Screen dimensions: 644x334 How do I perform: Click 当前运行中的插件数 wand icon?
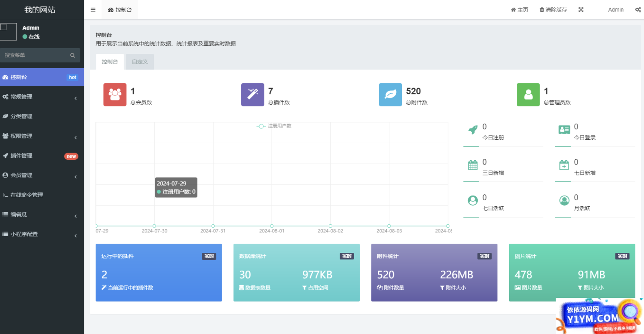coord(104,287)
